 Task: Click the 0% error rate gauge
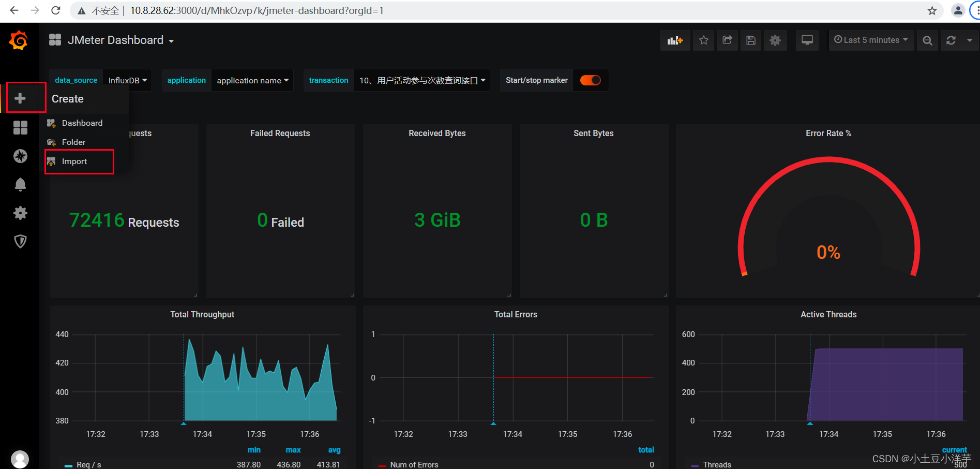pyautogui.click(x=828, y=252)
